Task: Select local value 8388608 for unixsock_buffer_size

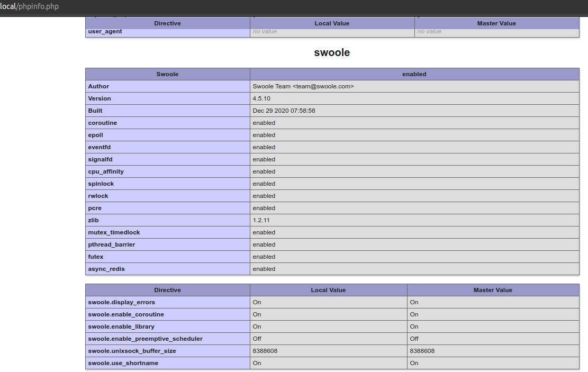Action: [x=265, y=351]
